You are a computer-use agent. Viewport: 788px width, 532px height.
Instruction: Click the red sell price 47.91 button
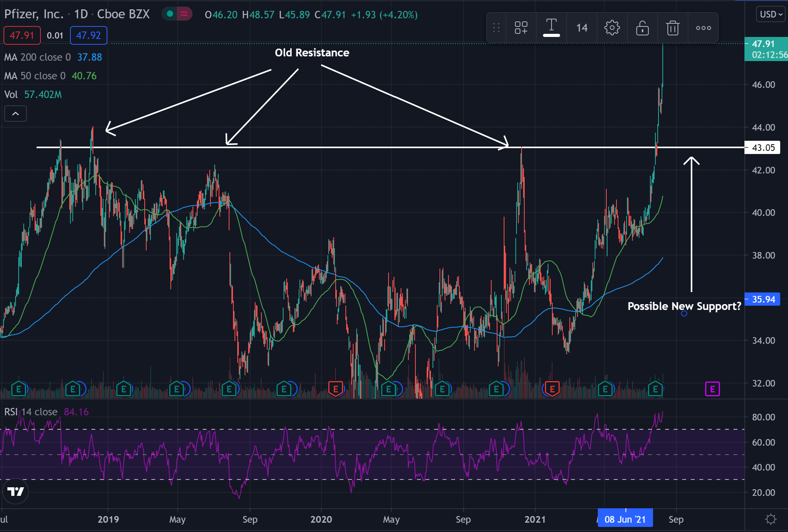point(22,35)
